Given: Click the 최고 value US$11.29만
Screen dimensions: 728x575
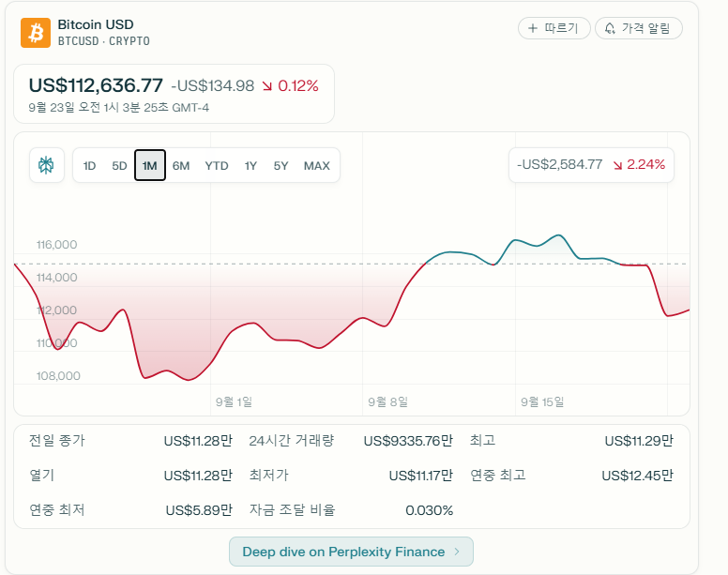Looking at the screenshot, I should pos(639,441).
